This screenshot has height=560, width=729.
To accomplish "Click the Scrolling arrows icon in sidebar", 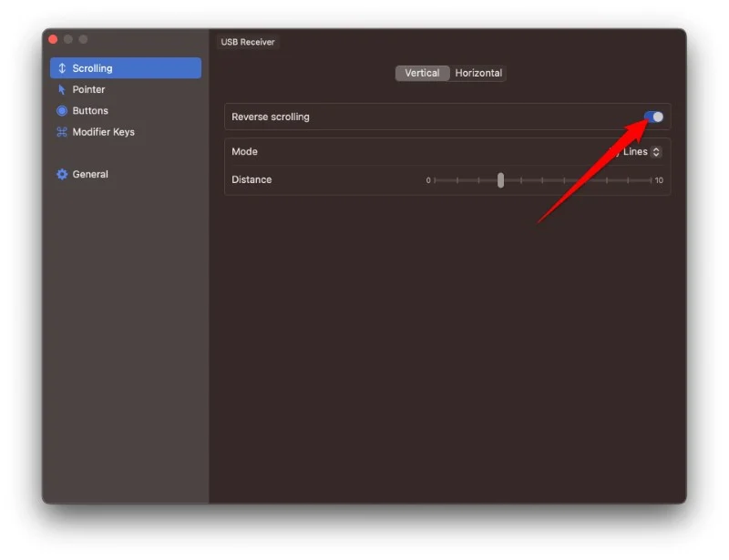I will (x=62, y=68).
